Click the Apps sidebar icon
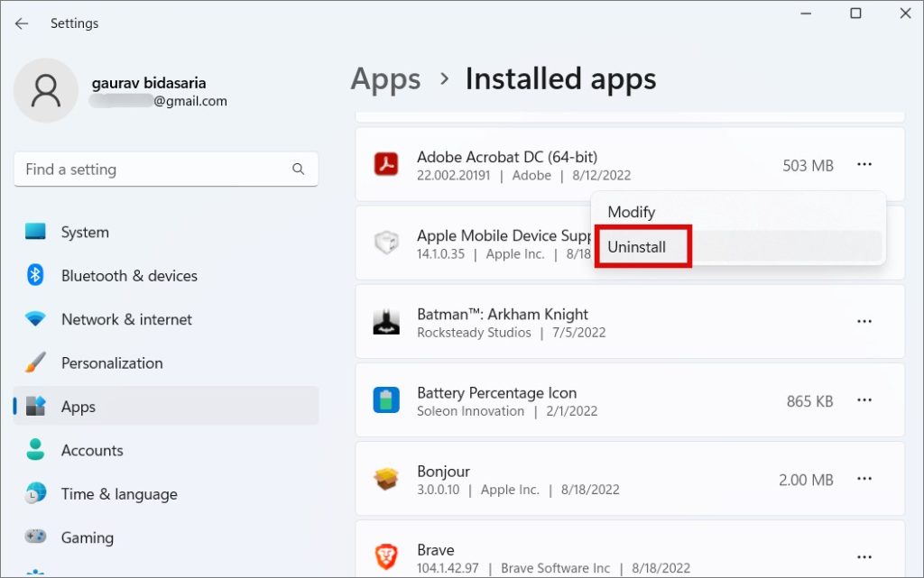This screenshot has height=578, width=924. pyautogui.click(x=35, y=406)
